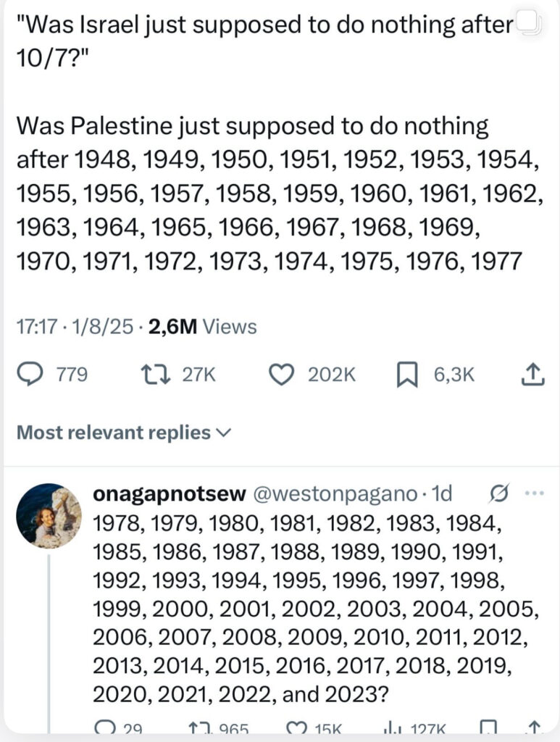The width and height of the screenshot is (560, 742).
Task: Click the 2,6M Views count
Action: pos(202,327)
